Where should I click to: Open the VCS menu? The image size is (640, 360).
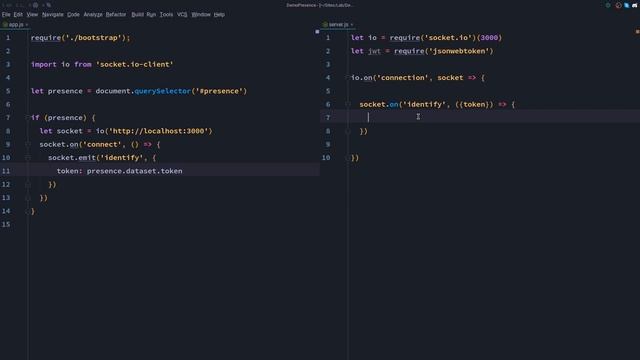(182, 14)
